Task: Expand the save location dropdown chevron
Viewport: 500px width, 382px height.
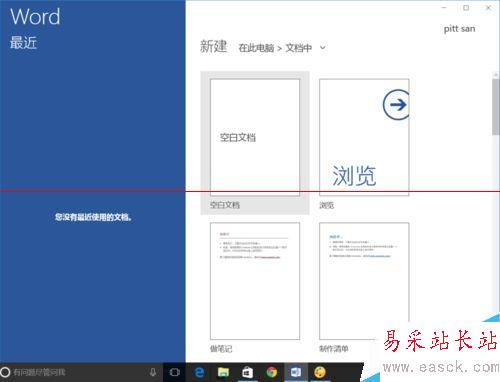Action: (x=322, y=48)
